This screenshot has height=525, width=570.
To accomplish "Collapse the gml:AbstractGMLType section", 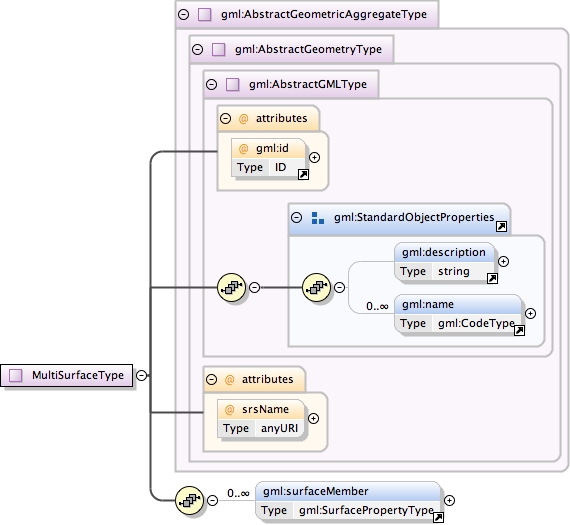I will (211, 84).
